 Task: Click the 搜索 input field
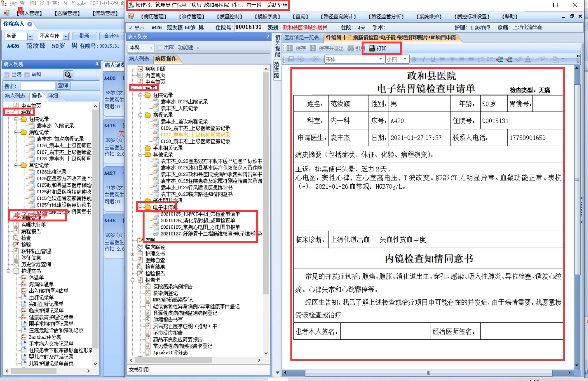coord(38,86)
